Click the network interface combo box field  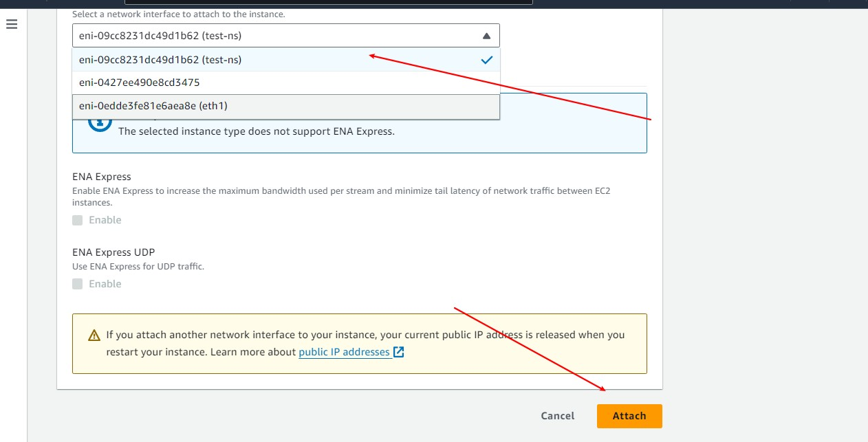click(x=275, y=36)
